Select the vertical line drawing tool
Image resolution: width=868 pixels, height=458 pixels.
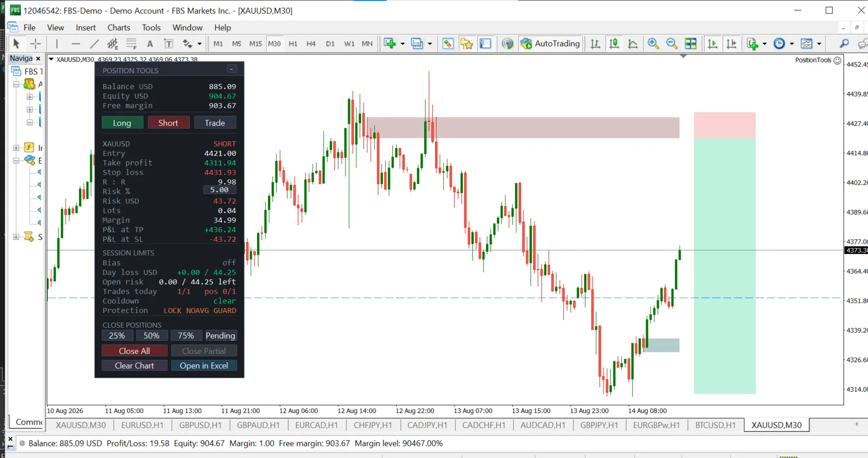(56, 43)
